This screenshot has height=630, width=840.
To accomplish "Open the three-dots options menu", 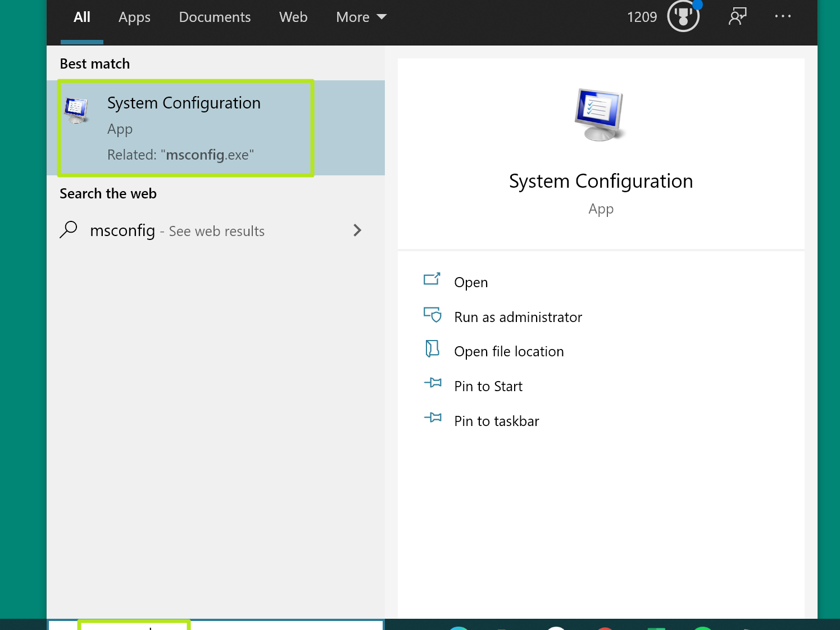I will pyautogui.click(x=783, y=16).
